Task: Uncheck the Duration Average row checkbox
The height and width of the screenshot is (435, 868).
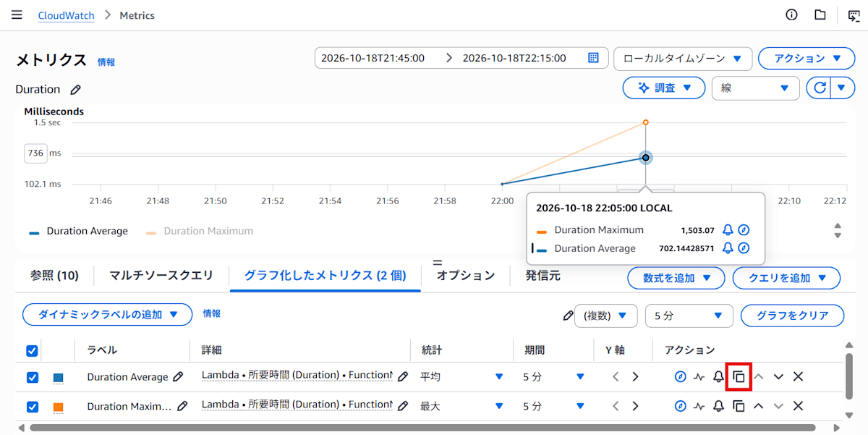Action: [x=32, y=377]
